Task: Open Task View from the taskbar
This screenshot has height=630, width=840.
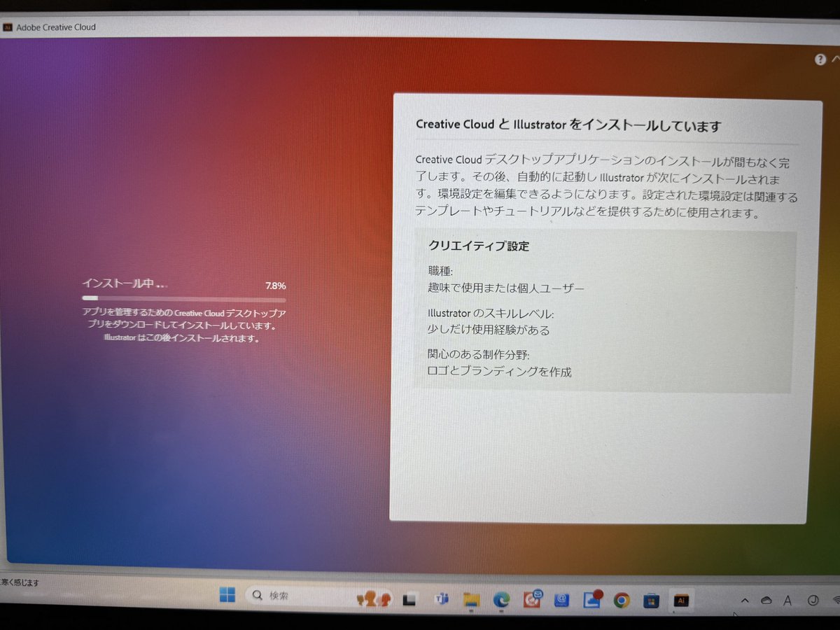Action: click(x=409, y=599)
